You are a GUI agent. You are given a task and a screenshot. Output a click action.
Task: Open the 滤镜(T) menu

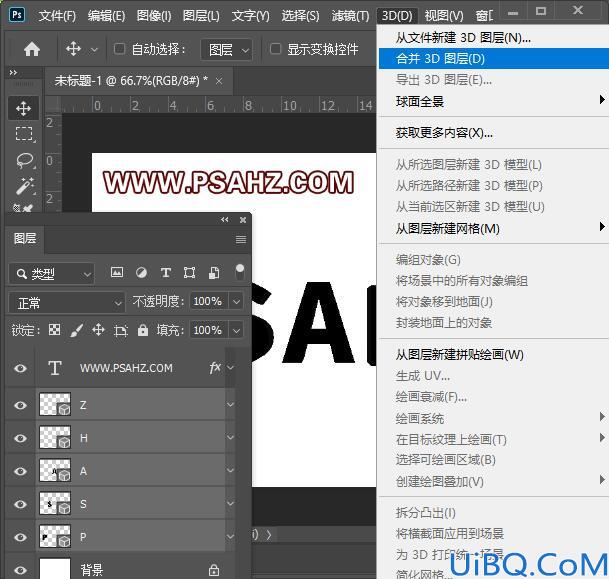[x=351, y=16]
